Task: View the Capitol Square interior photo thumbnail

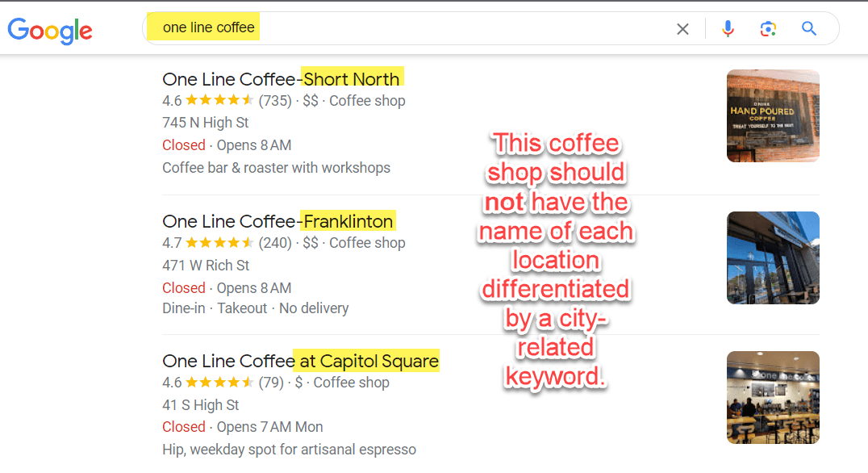Action: 773,397
